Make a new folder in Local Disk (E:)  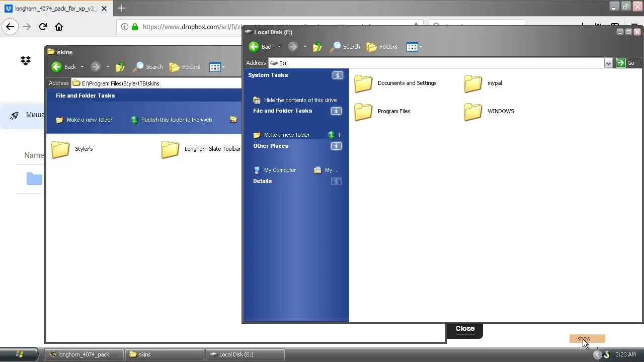(281, 135)
